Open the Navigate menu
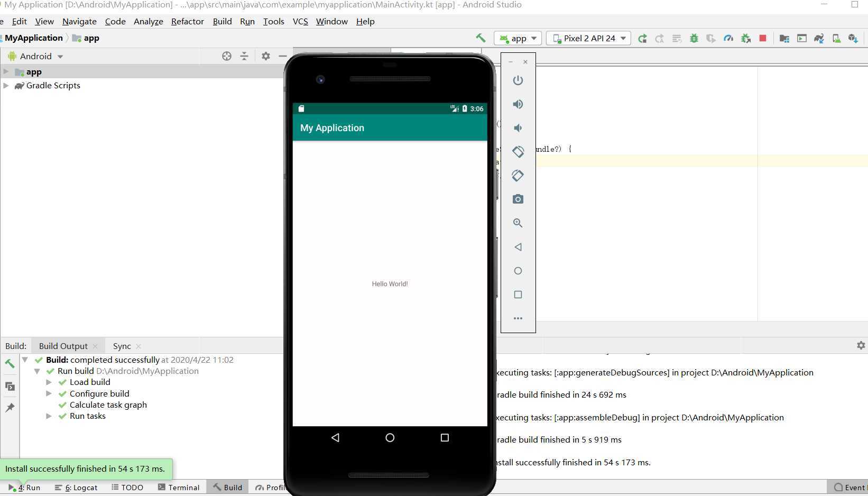868x496 pixels. pos(79,21)
